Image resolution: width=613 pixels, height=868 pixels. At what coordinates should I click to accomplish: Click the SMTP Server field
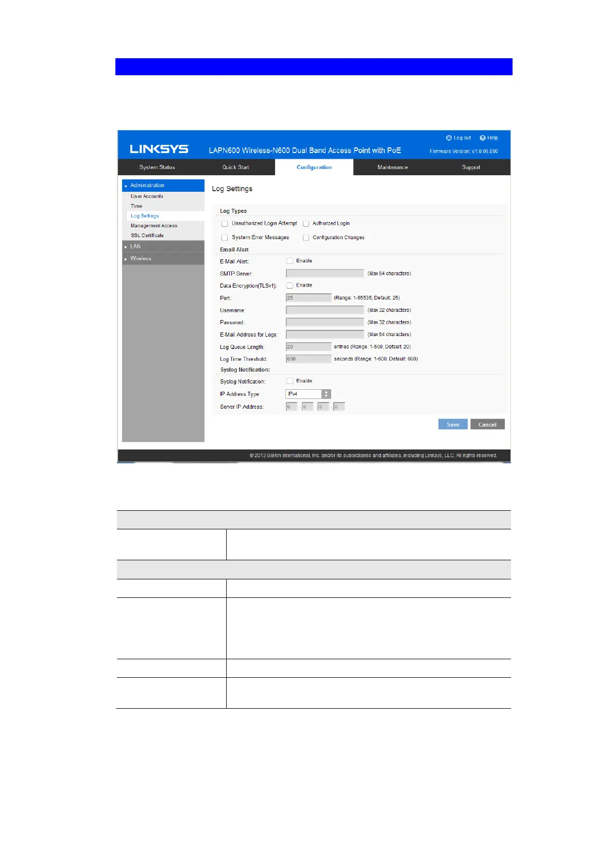point(325,273)
